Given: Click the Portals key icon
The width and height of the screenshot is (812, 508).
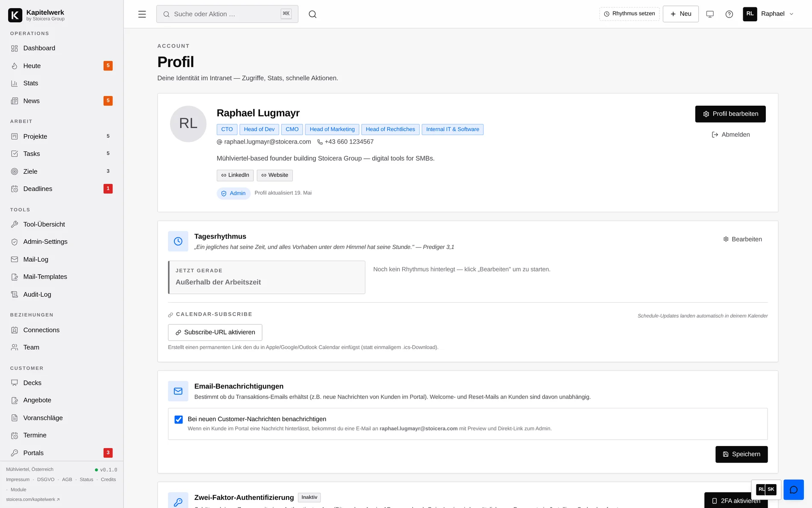Looking at the screenshot, I should pos(15,453).
